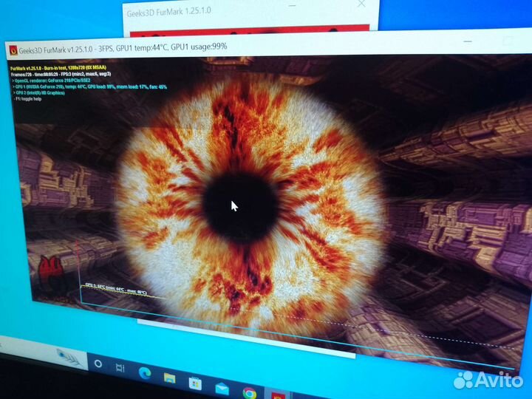
Task: Click the black pupil of the furry donut
Action: [241, 207]
